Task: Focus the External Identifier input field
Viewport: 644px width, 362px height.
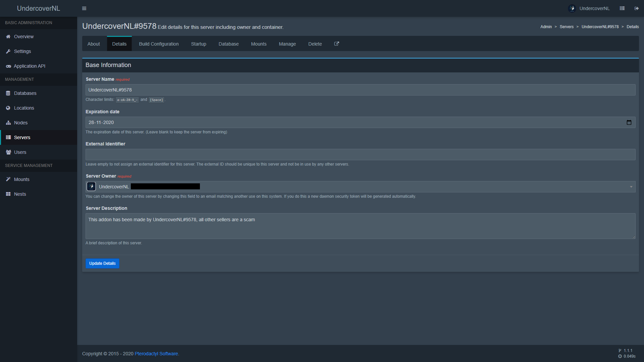Action: (x=360, y=155)
